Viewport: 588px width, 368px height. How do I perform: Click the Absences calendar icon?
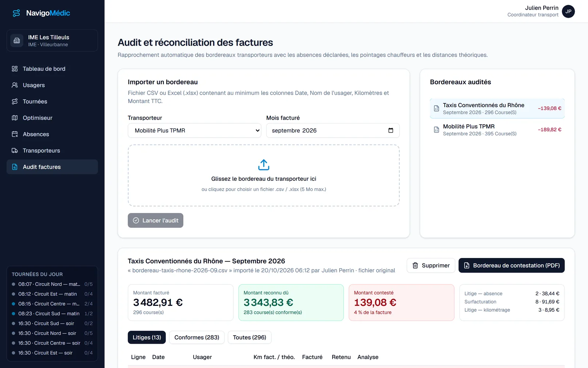coord(15,134)
